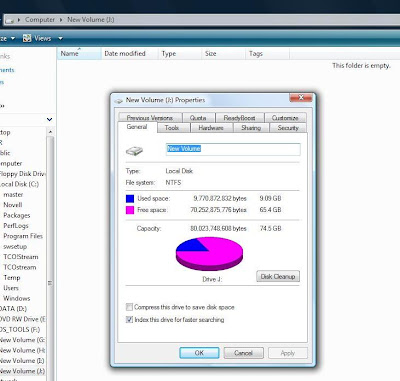Select Local Disk (C:) in the tree
This screenshot has width=400, height=381.
point(19,184)
